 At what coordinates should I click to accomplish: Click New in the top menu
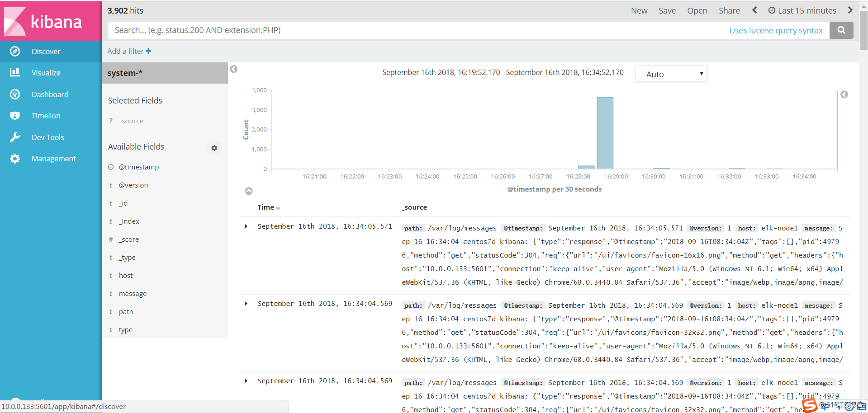[x=639, y=10]
